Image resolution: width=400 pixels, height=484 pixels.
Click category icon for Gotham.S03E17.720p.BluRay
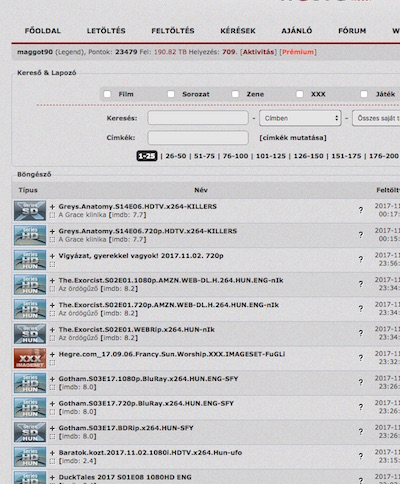[x=30, y=408]
